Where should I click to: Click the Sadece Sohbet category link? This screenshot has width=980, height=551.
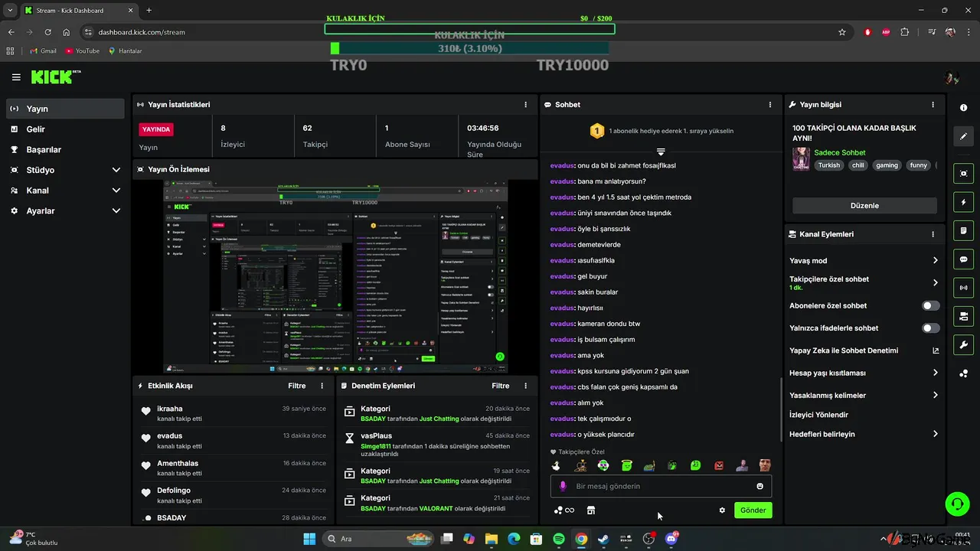(839, 152)
